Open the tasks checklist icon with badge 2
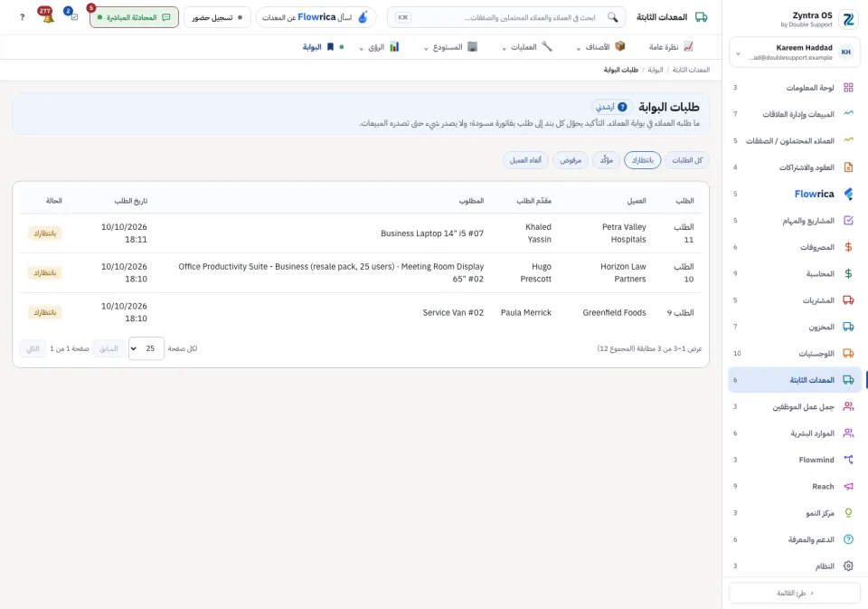The height and width of the screenshot is (609, 868). [72, 15]
